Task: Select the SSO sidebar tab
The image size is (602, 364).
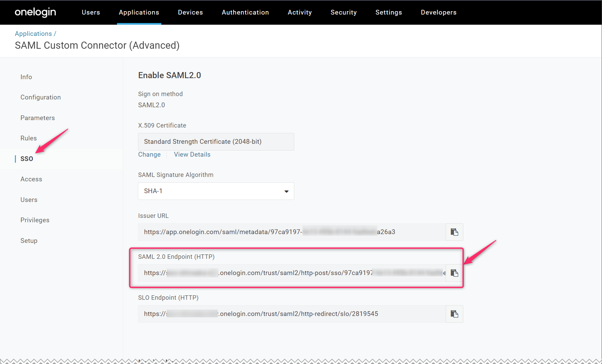Action: click(x=27, y=159)
